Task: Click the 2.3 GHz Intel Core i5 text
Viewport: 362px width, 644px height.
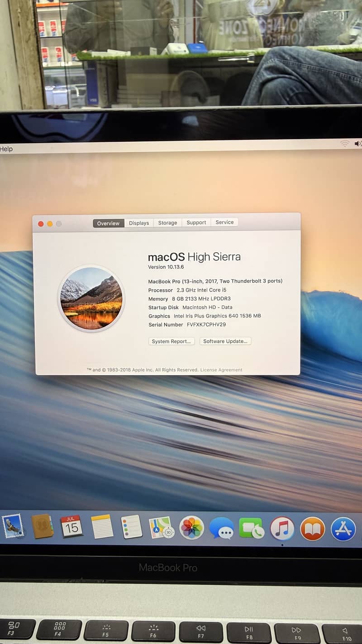Action: point(201,290)
